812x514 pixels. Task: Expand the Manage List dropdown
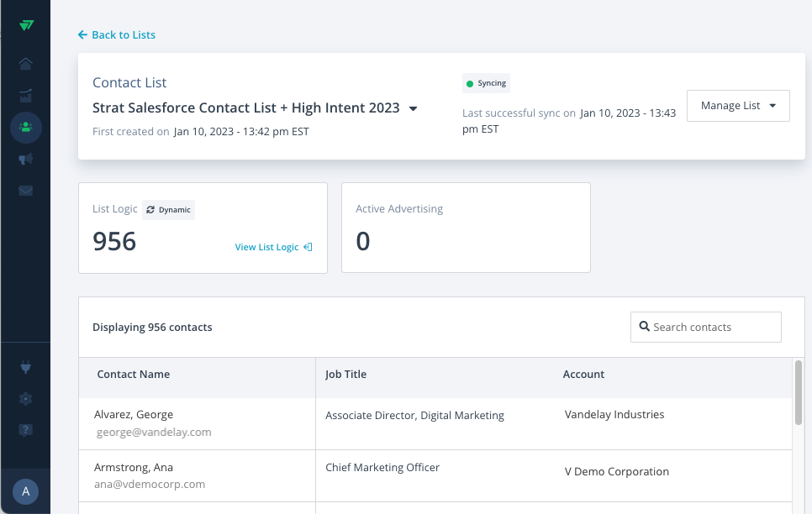738,106
